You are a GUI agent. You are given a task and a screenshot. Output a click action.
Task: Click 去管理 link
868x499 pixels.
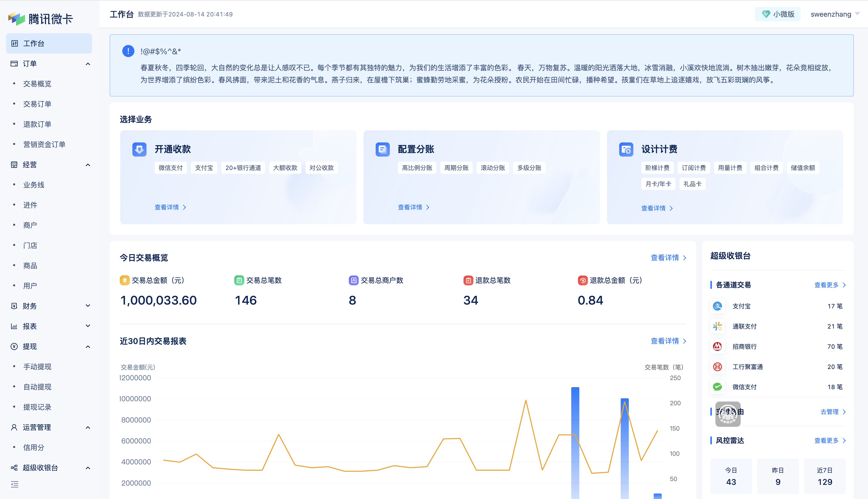pyautogui.click(x=833, y=412)
